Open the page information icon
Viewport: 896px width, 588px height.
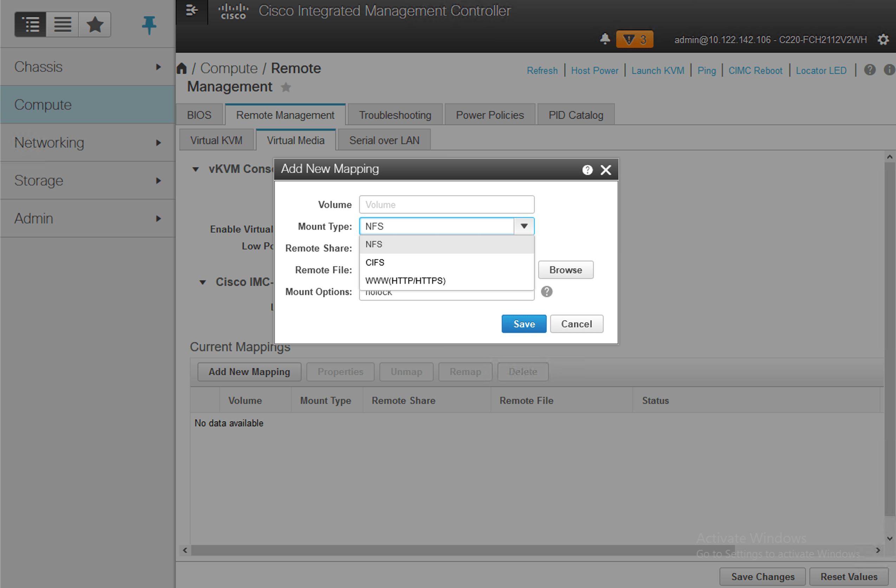pyautogui.click(x=889, y=70)
